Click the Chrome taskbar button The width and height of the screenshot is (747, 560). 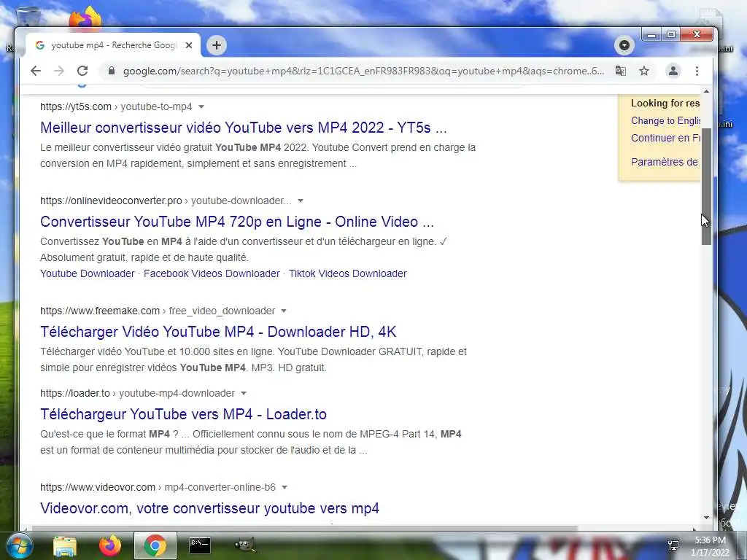tap(155, 545)
